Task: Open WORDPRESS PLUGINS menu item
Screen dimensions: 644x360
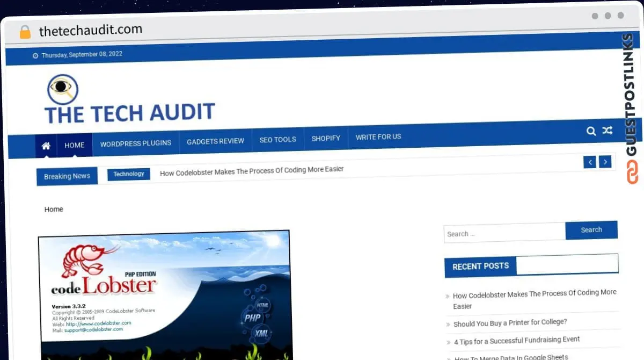Action: [x=136, y=143]
